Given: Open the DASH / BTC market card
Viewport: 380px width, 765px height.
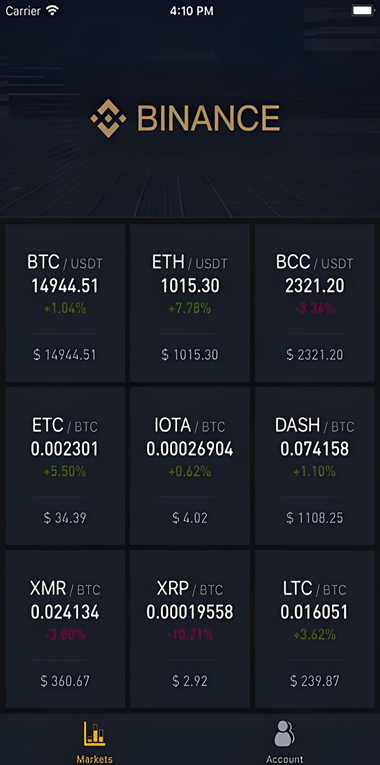Looking at the screenshot, I should pyautogui.click(x=315, y=465).
